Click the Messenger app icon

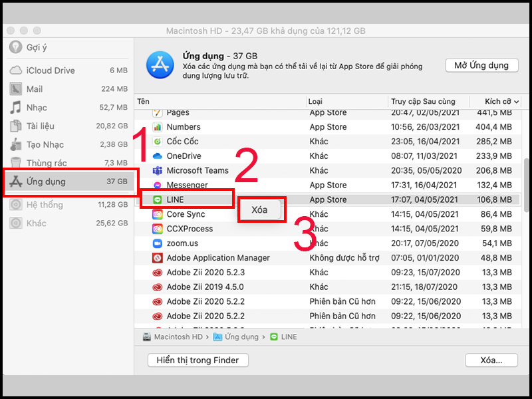click(x=157, y=186)
